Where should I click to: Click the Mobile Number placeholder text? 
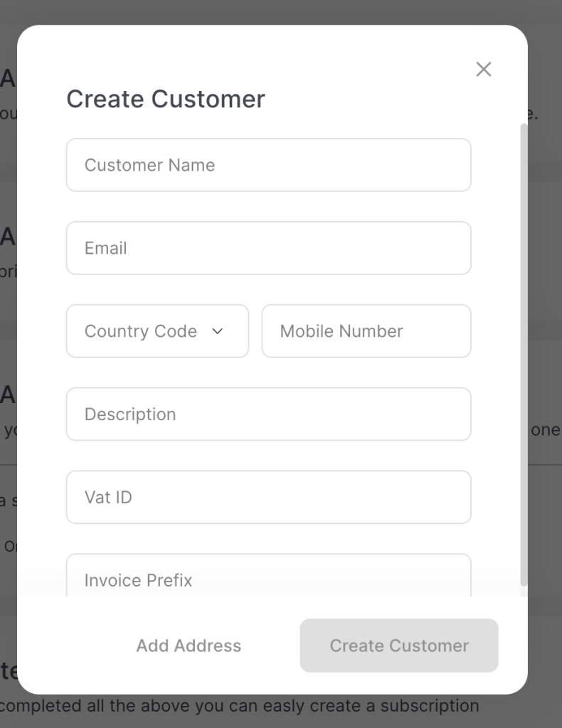(341, 331)
